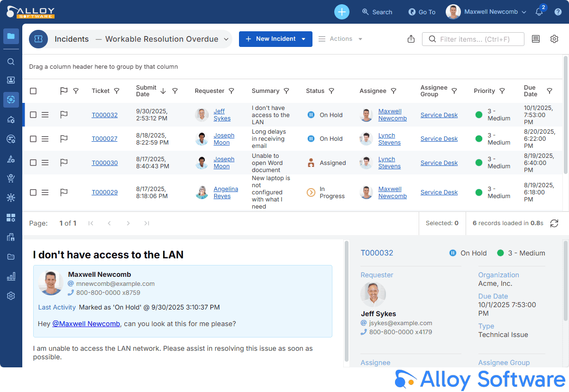Toggle the preview pane layout icon
This screenshot has width=569, height=392.
[536, 39]
